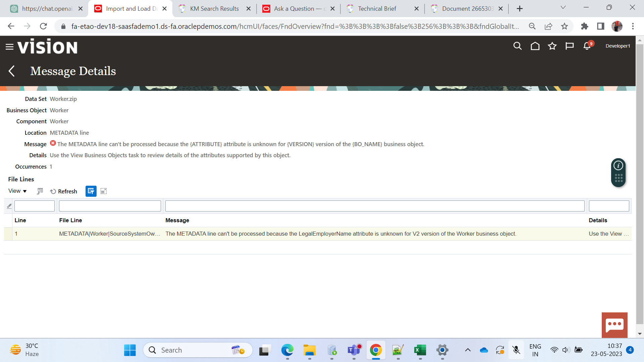This screenshot has height=362, width=644.
Task: Go to the home page icon
Action: tap(535, 46)
